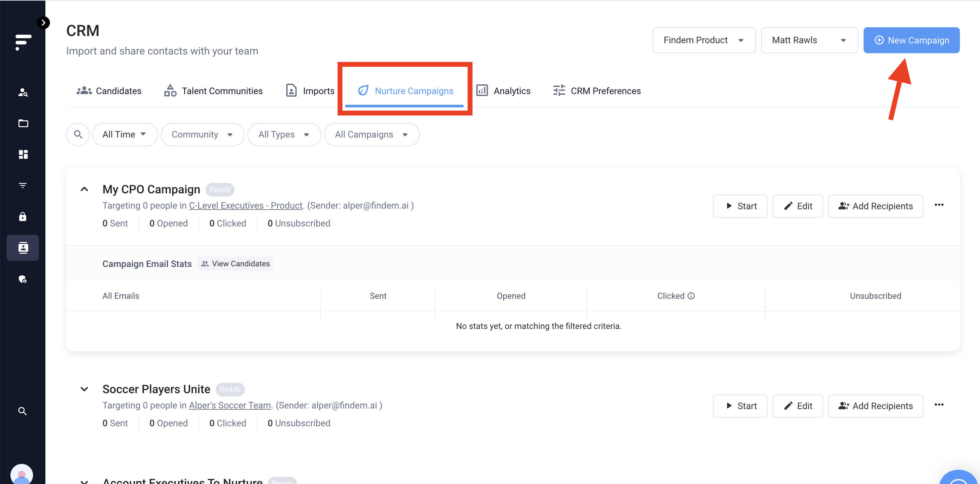This screenshot has height=484, width=980.
Task: Click the Soccer Players Unite title
Action: pos(156,389)
